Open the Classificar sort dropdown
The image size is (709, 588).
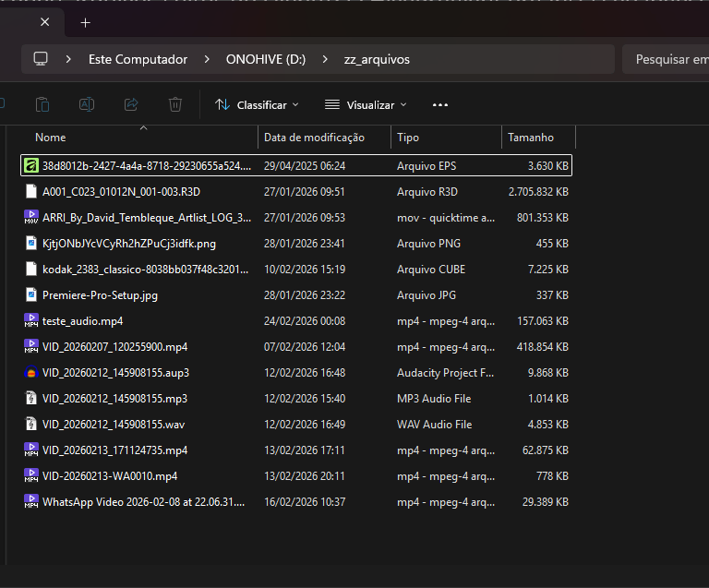click(258, 105)
